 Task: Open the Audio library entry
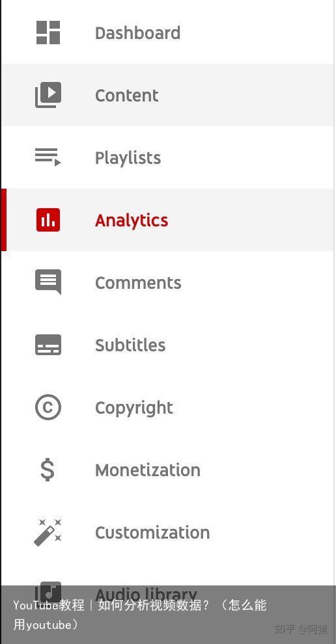[x=146, y=595]
